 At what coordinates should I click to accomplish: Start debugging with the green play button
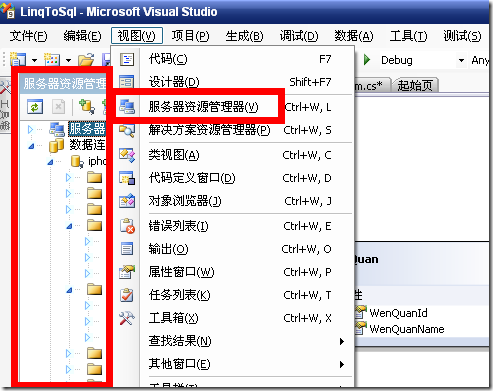(367, 60)
